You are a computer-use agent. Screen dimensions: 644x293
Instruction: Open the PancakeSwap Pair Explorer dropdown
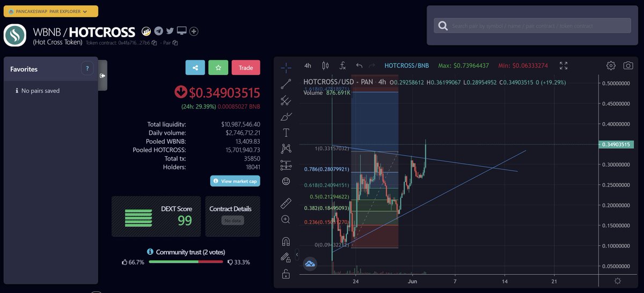click(x=50, y=11)
